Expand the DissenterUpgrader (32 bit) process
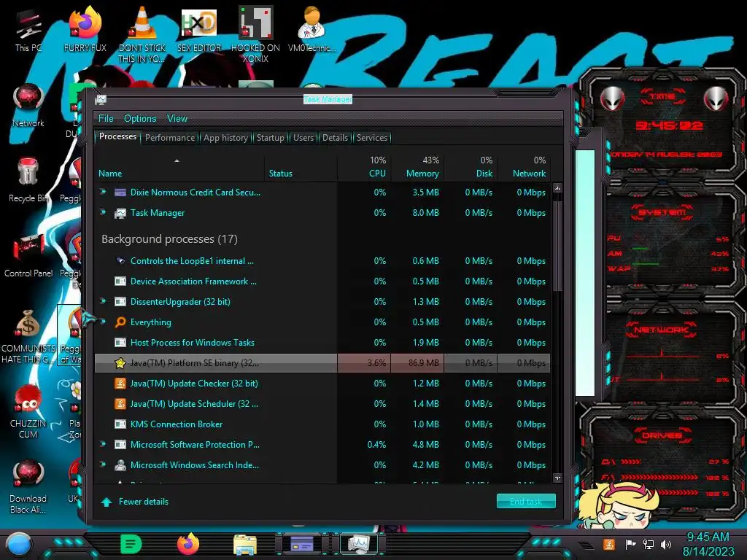 (x=103, y=301)
